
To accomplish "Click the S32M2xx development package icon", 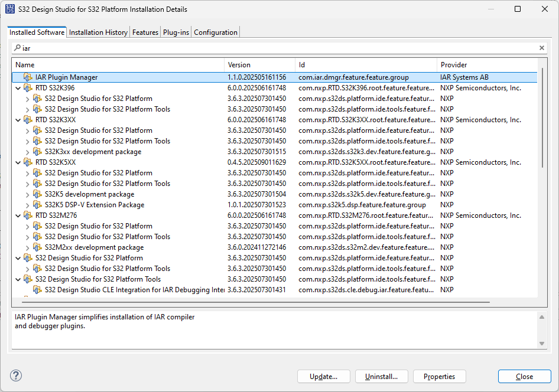I will (x=37, y=247).
